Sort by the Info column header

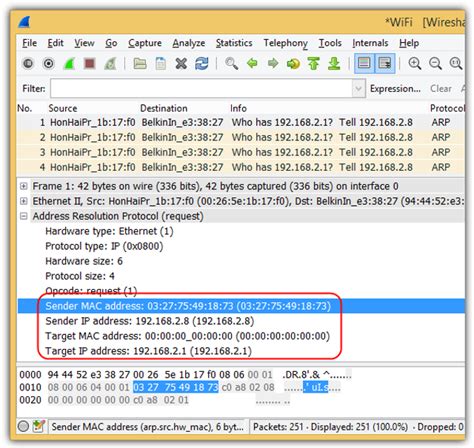point(238,108)
